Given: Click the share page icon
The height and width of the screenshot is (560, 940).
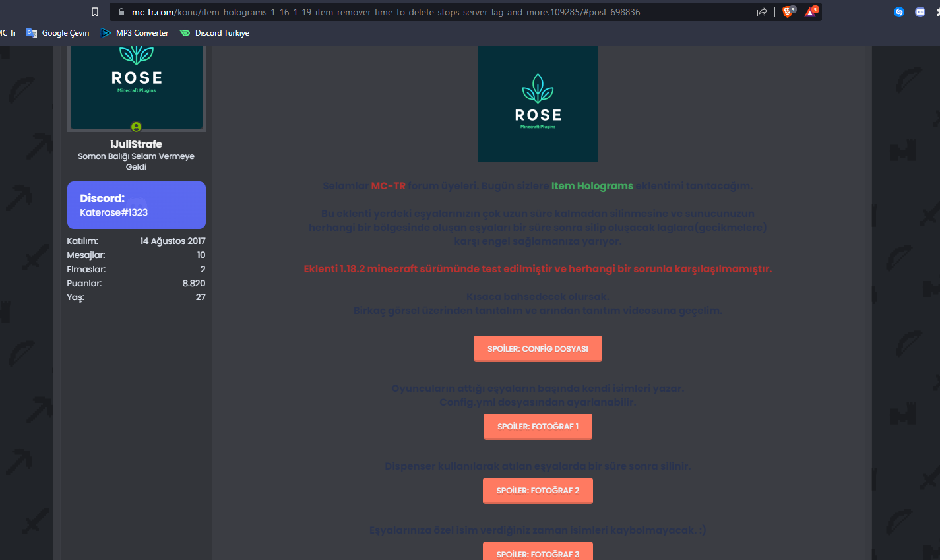Looking at the screenshot, I should pos(762,12).
